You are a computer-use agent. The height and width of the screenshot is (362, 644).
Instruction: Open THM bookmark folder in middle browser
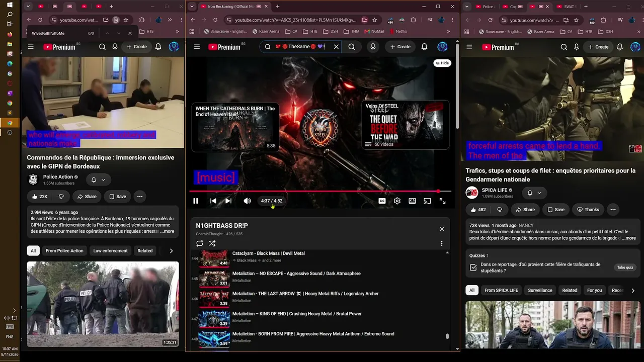[x=351, y=31]
